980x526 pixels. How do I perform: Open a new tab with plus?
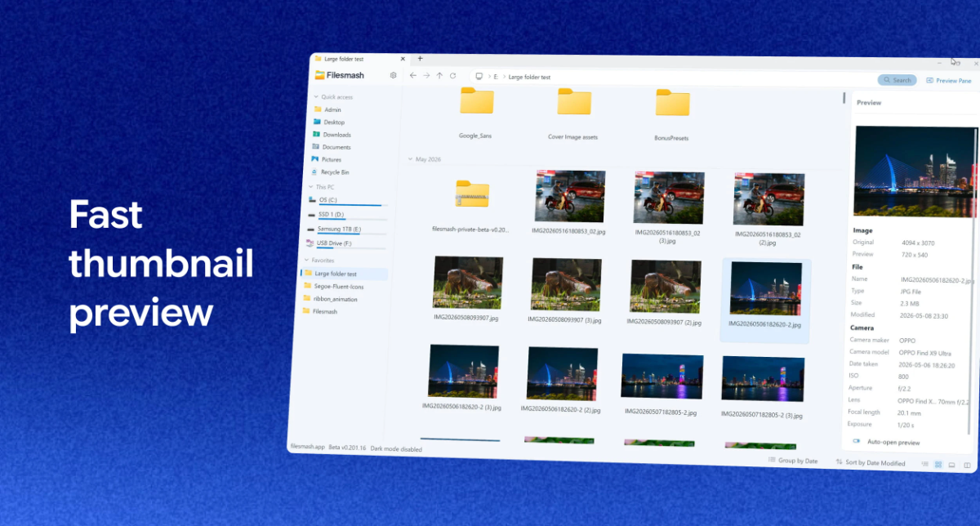(420, 59)
